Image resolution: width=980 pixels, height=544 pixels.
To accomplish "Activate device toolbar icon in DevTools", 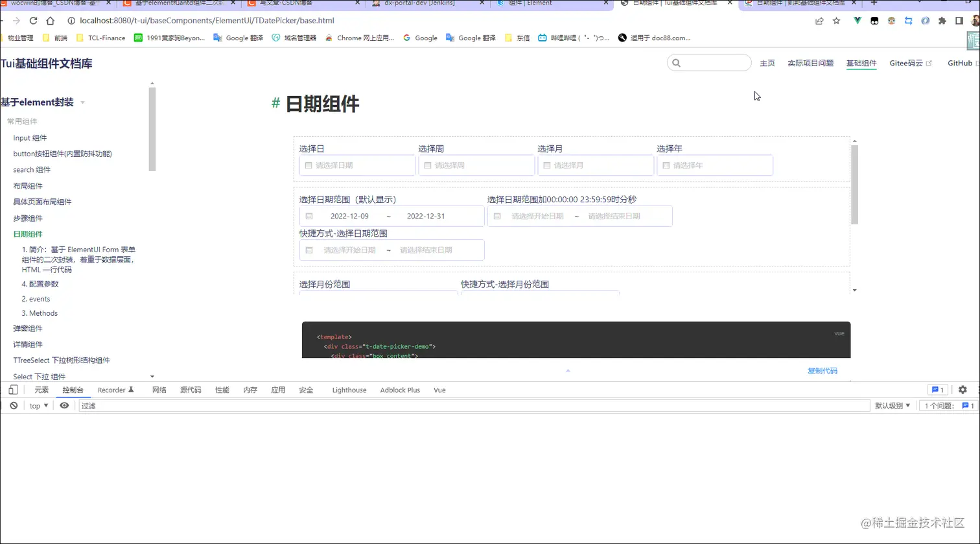I will 13,390.
